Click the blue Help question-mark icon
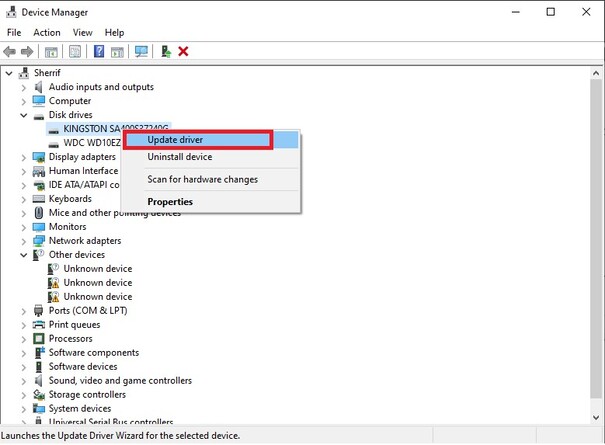 tap(99, 51)
